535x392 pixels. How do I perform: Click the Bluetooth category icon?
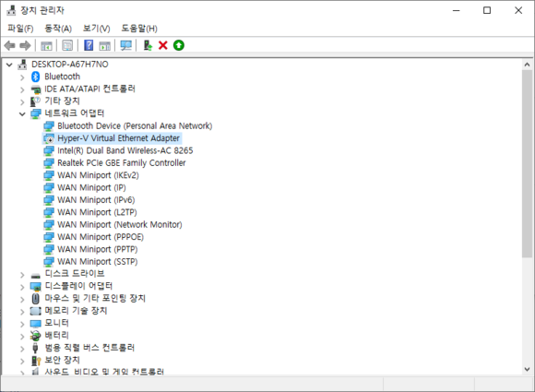click(x=35, y=77)
